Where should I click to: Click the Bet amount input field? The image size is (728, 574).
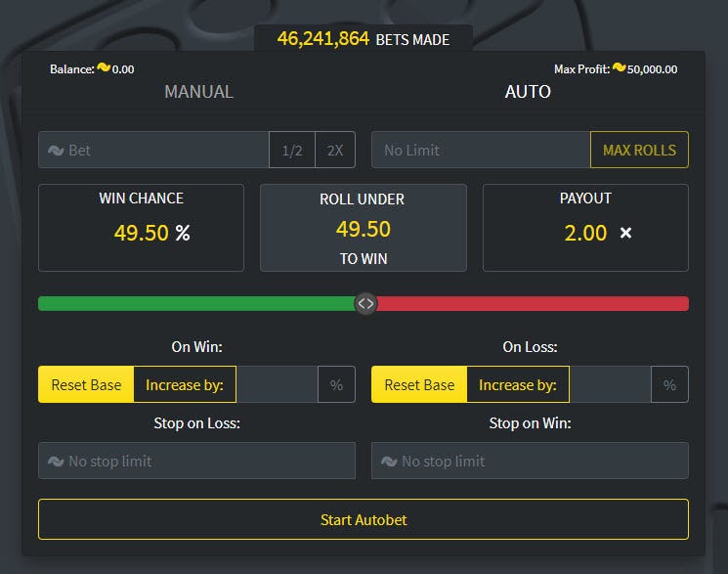click(153, 150)
